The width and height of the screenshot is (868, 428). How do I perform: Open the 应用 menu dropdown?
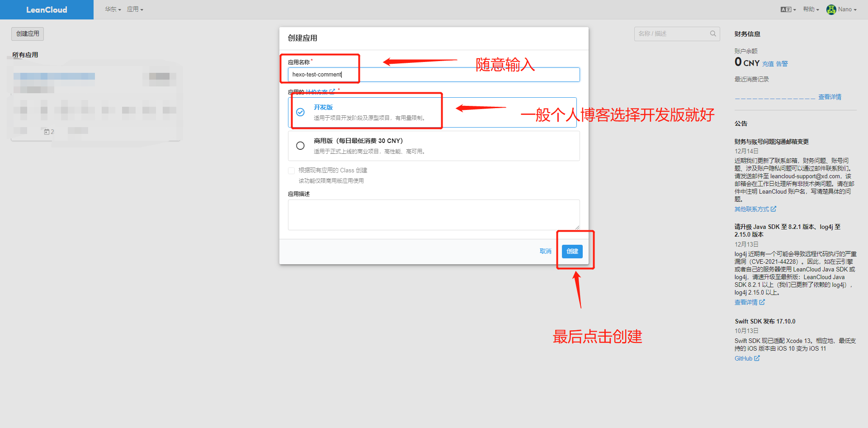(135, 9)
